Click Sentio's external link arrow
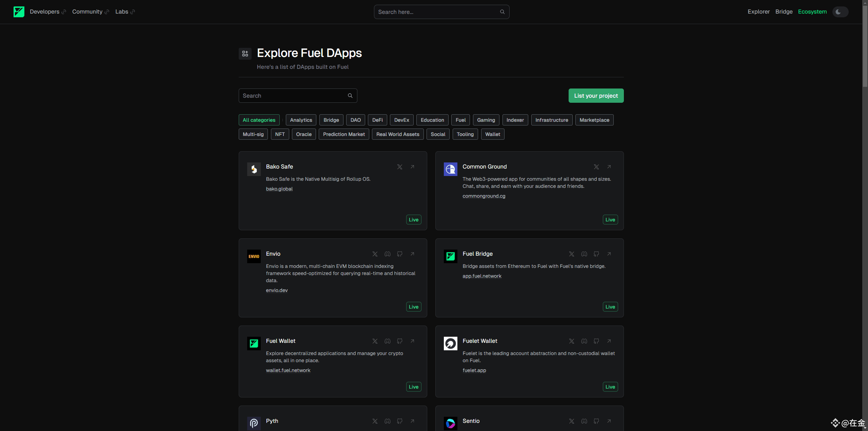The height and width of the screenshot is (431, 868). point(609,421)
